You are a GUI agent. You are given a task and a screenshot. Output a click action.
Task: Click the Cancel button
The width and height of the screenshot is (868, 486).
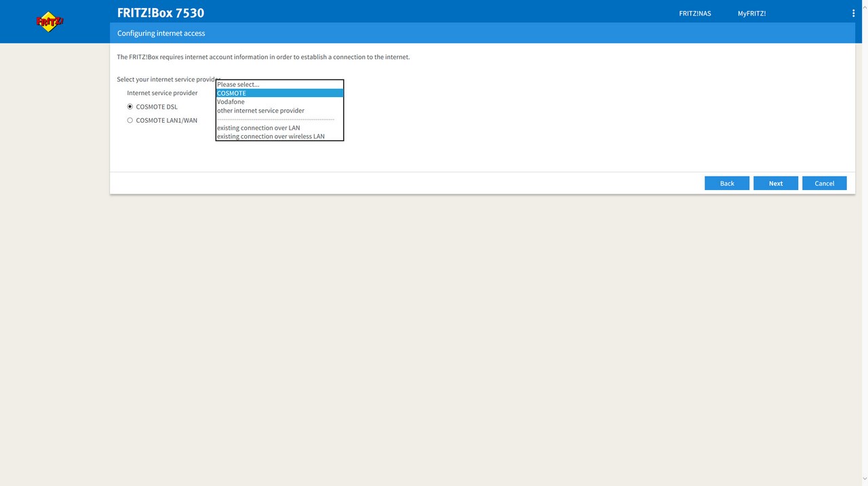[x=825, y=183]
